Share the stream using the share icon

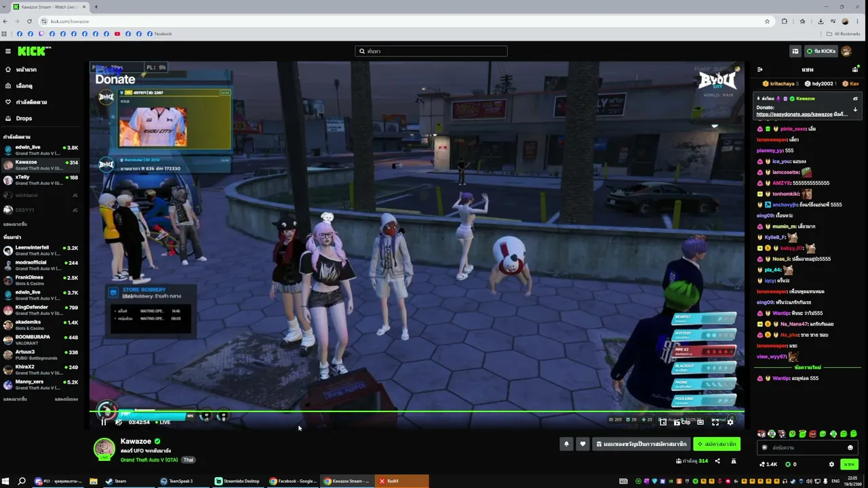[x=717, y=461]
